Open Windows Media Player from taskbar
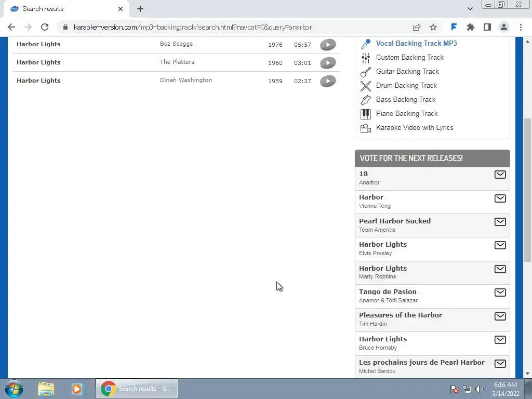532x399 pixels. [77, 389]
